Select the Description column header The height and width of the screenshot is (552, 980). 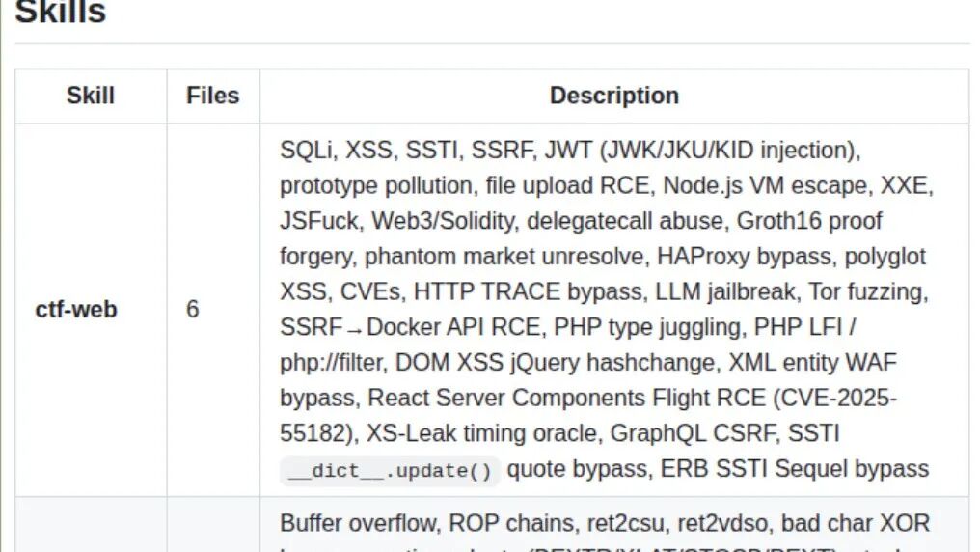point(613,96)
